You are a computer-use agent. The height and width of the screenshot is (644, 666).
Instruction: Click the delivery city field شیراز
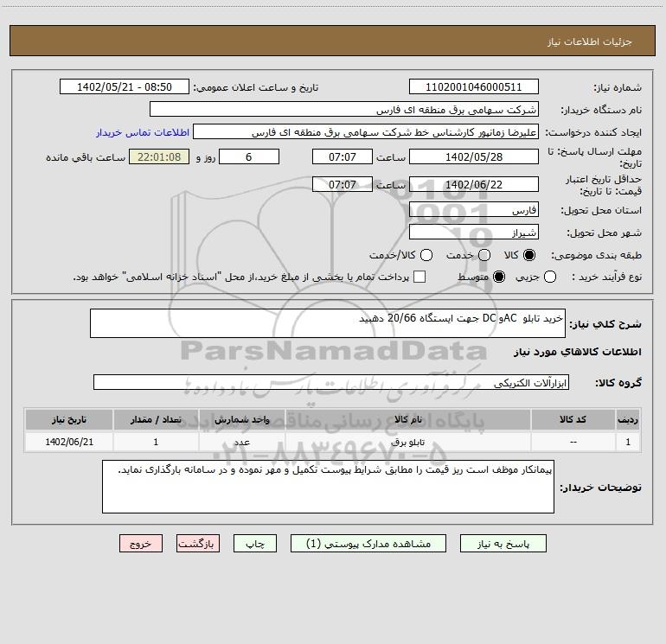point(474,232)
